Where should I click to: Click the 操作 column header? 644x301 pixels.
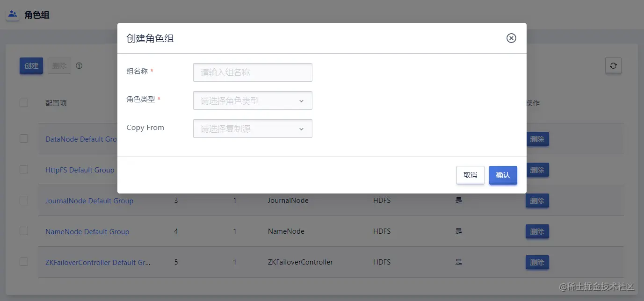pyautogui.click(x=533, y=103)
